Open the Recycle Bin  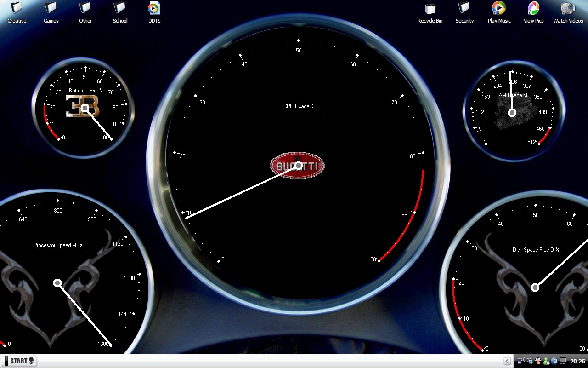tap(430, 12)
